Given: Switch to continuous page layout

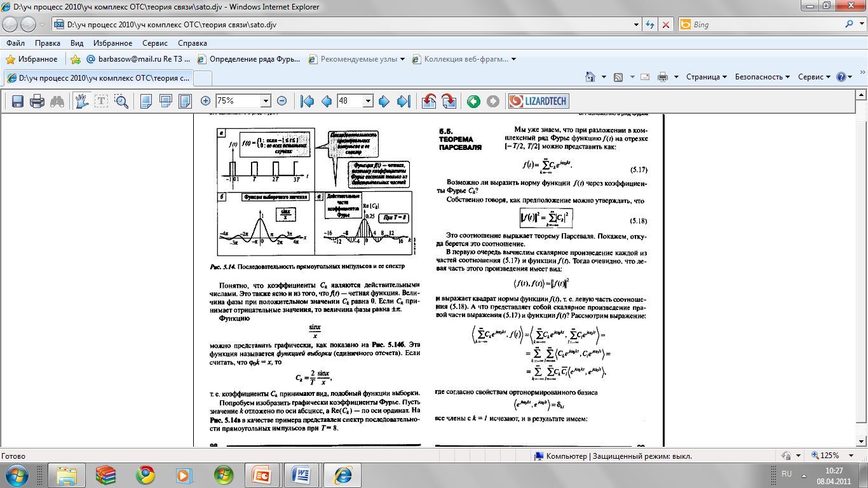Looking at the screenshot, I should [165, 101].
